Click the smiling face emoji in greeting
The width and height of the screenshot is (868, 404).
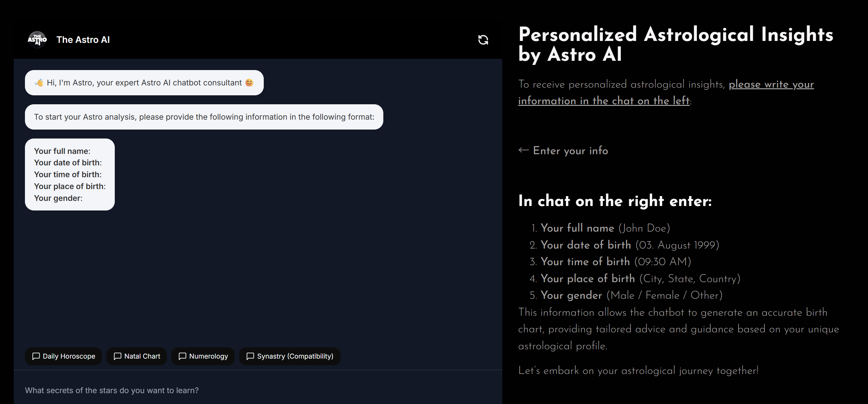click(249, 83)
